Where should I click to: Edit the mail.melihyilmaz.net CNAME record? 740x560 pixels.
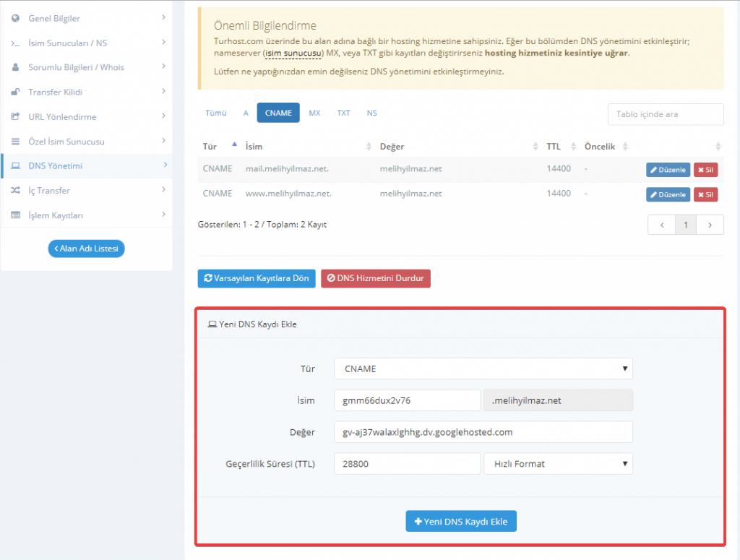pyautogui.click(x=668, y=170)
